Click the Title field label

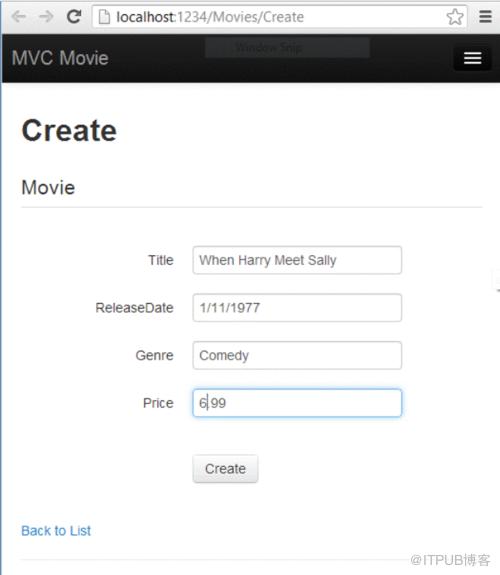tap(161, 260)
